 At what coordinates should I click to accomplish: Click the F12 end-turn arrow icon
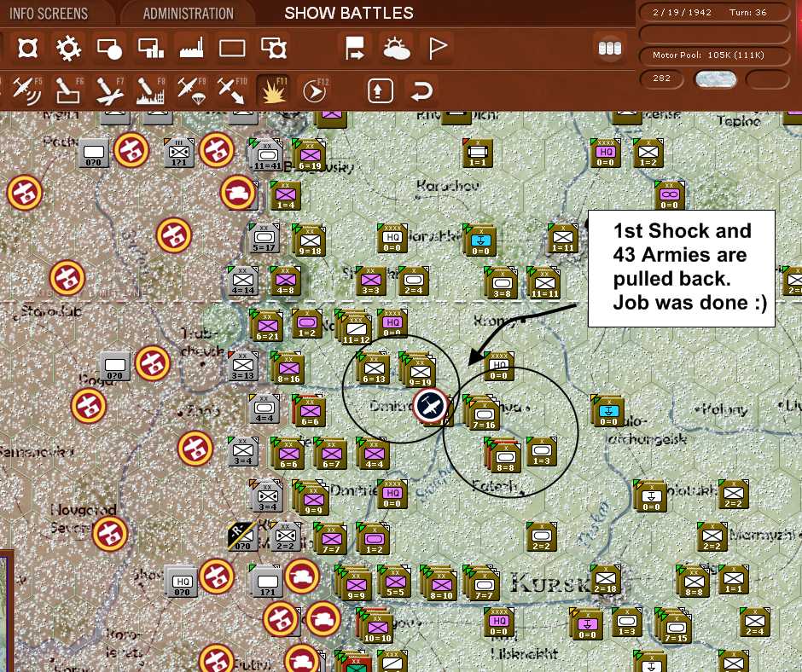(314, 90)
